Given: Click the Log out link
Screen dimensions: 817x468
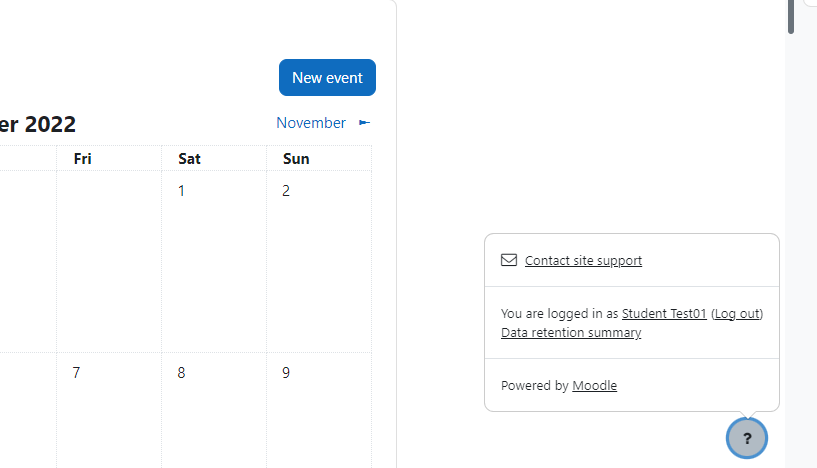Looking at the screenshot, I should coord(737,314).
